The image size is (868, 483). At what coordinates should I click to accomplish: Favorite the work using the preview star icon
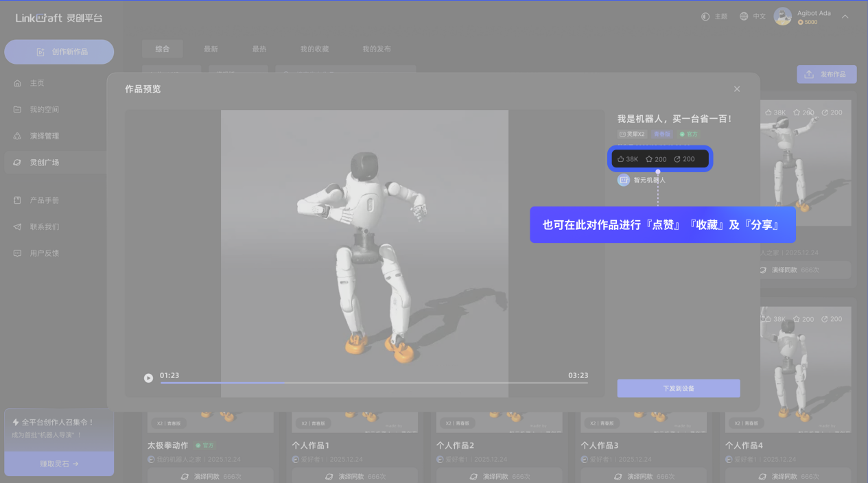tap(656, 159)
